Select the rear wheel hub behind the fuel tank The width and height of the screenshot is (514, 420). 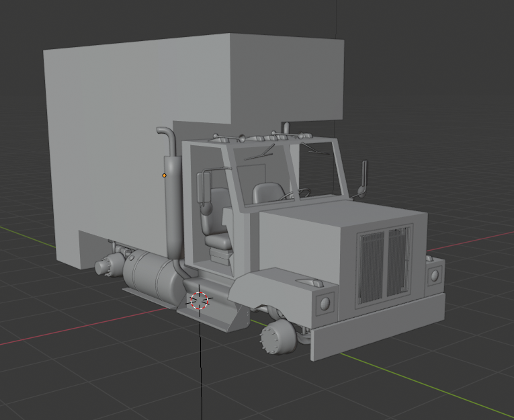(x=110, y=265)
